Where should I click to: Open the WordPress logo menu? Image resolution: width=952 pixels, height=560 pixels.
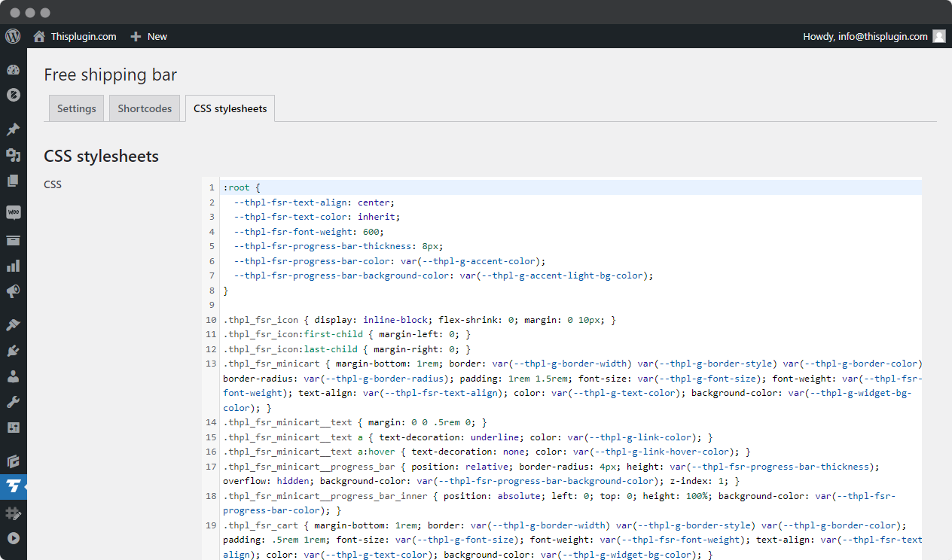tap(13, 36)
